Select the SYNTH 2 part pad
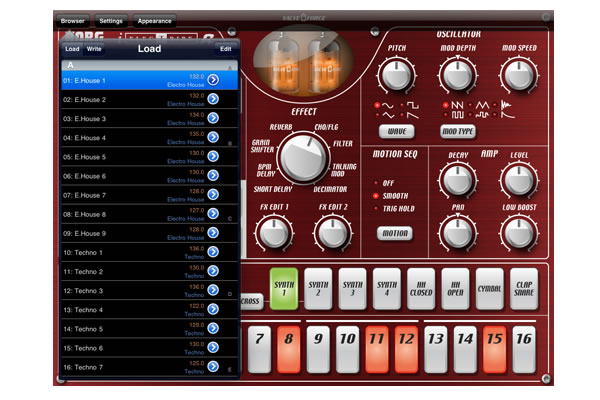The width and height of the screenshot is (600, 400). click(x=318, y=289)
